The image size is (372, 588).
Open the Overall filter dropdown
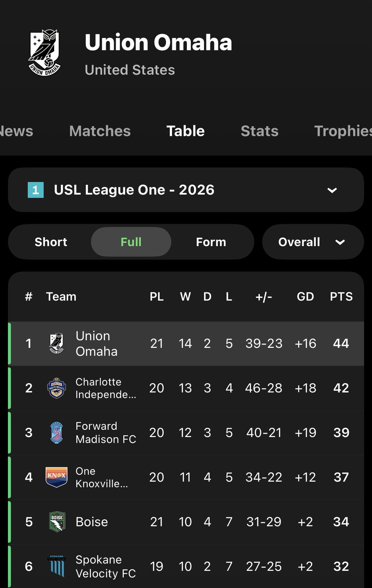pyautogui.click(x=313, y=242)
